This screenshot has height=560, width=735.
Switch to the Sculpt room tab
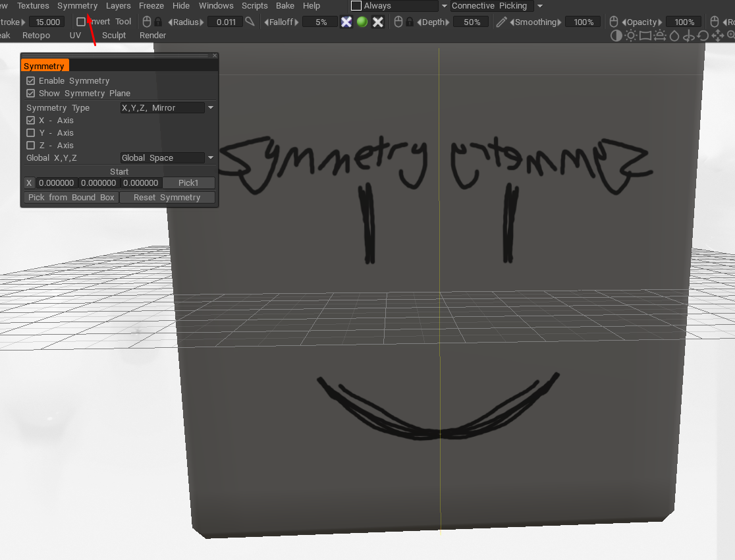coord(114,35)
